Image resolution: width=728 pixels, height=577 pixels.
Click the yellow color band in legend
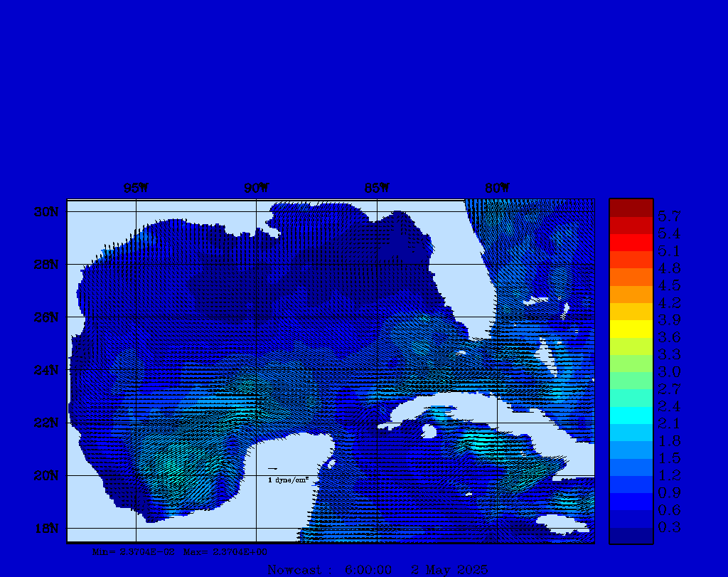click(x=631, y=329)
